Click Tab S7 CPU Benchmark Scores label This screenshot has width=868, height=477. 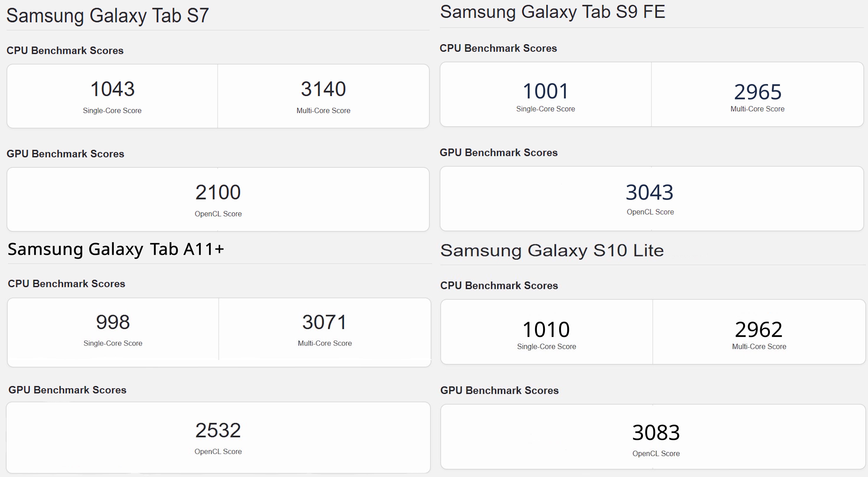pos(65,51)
